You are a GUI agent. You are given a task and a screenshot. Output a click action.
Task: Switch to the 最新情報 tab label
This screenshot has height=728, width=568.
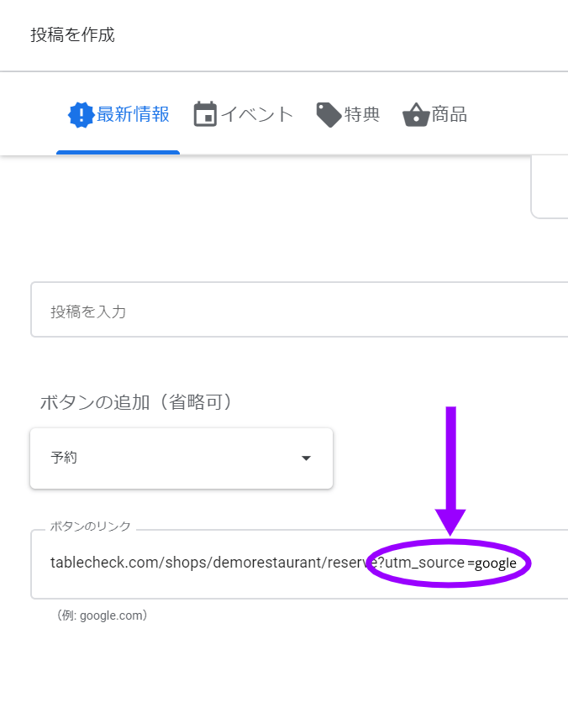point(134,115)
